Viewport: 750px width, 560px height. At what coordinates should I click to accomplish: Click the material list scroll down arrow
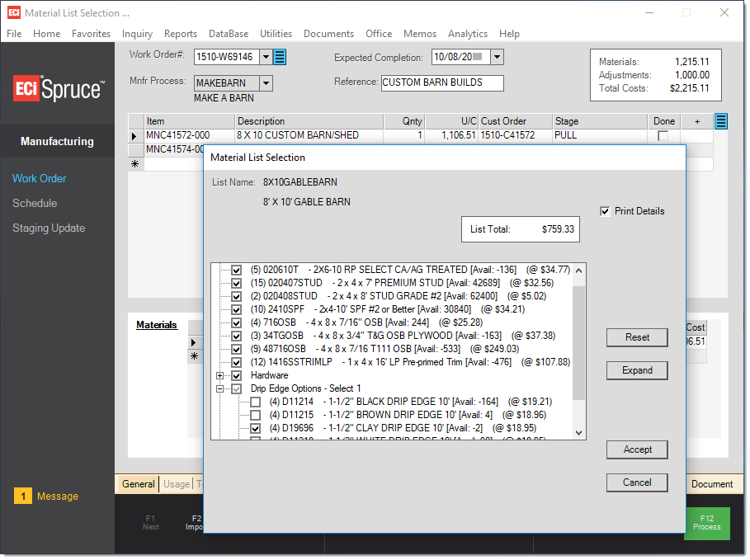[x=578, y=433]
